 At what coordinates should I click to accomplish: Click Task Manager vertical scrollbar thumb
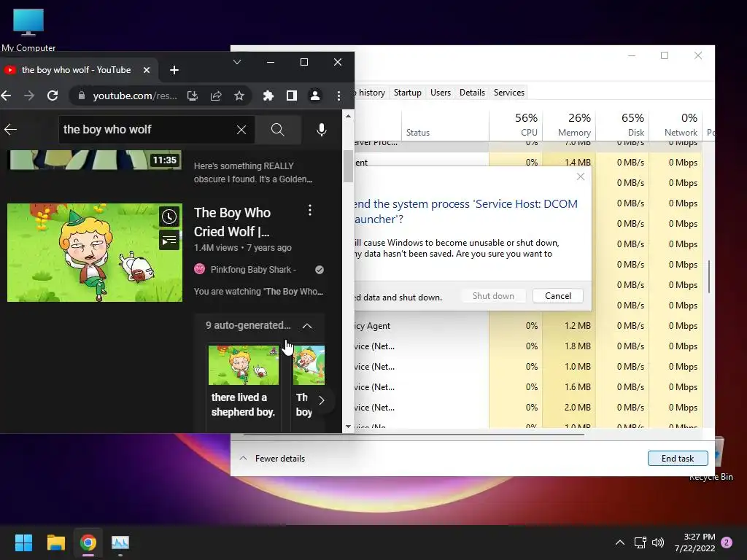(709, 276)
